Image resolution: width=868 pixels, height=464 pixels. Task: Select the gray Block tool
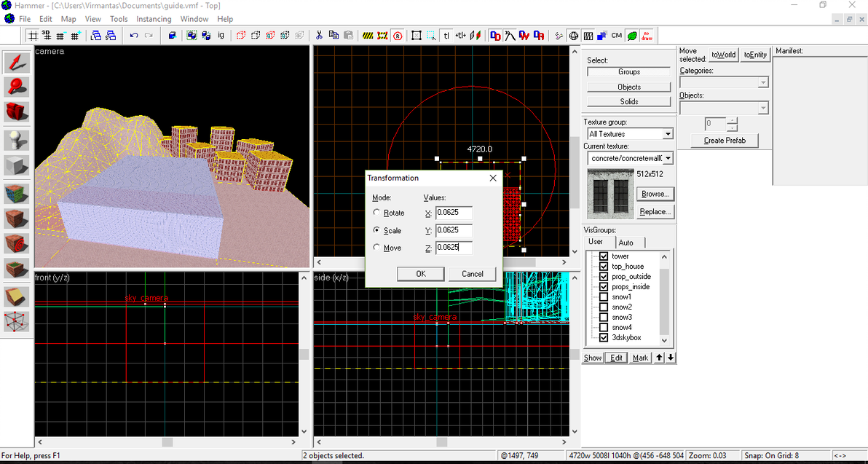pyautogui.click(x=17, y=165)
